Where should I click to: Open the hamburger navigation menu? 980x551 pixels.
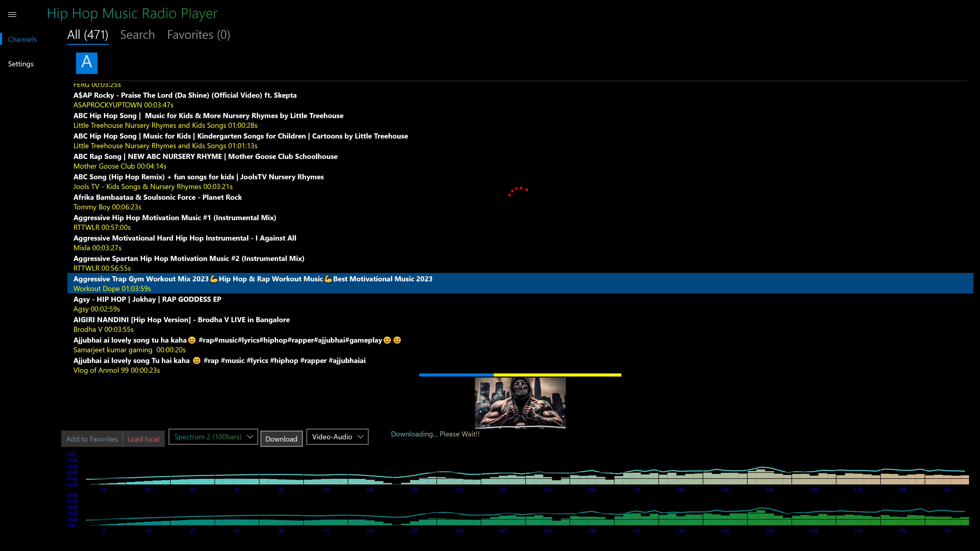tap(12, 15)
